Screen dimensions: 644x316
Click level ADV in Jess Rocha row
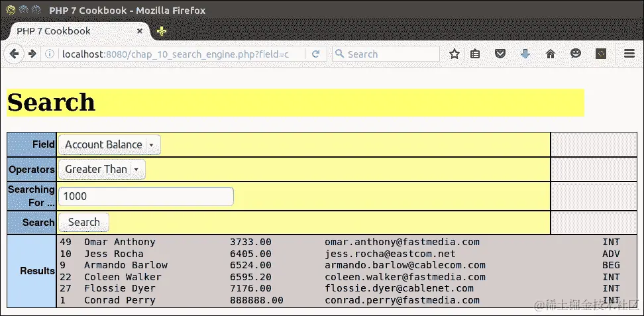[x=611, y=254]
